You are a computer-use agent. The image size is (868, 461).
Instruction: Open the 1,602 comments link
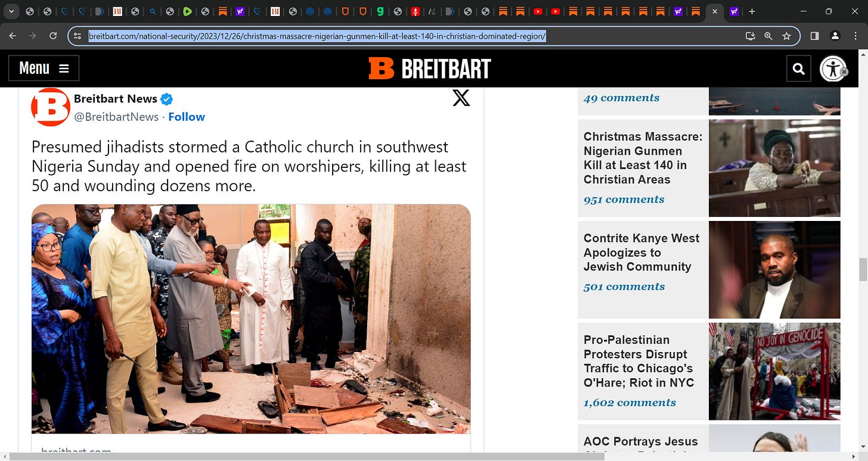[630, 403]
